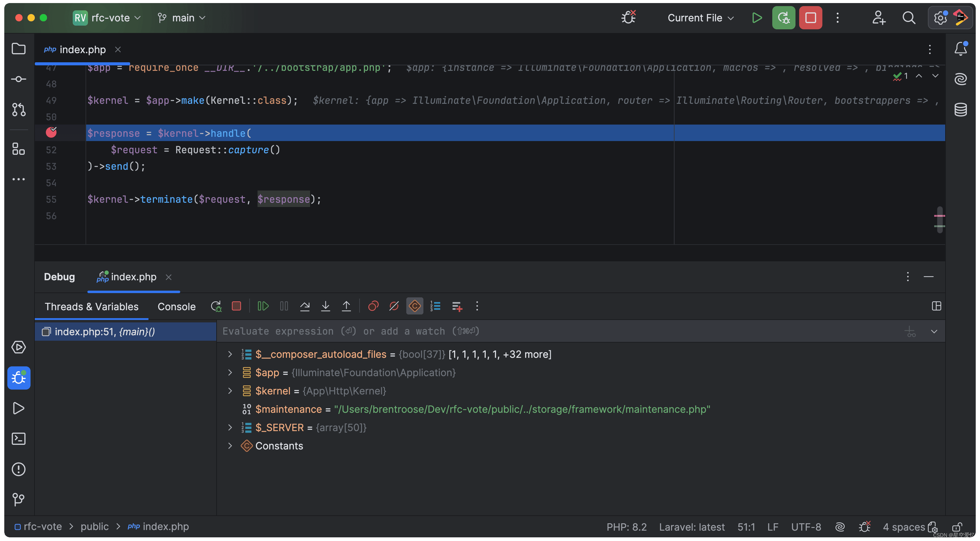Image resolution: width=980 pixels, height=541 pixels.
Task: Open the Commit tool window icon
Action: point(18,79)
